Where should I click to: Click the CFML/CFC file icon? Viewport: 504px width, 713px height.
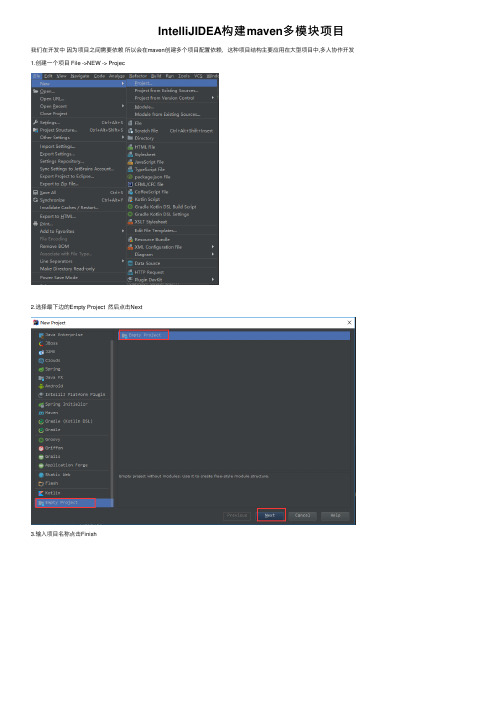130,184
